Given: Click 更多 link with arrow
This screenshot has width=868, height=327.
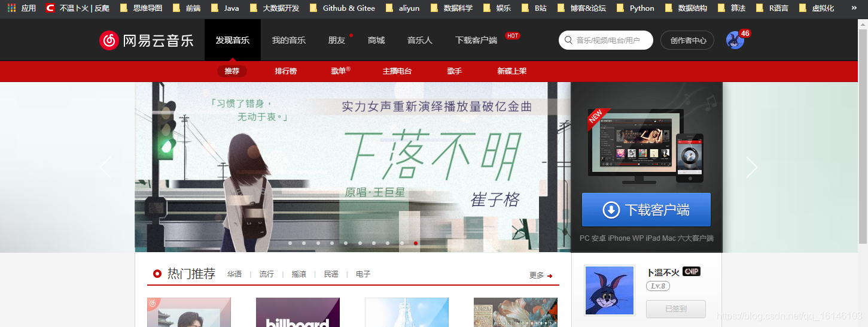Looking at the screenshot, I should [x=541, y=275].
